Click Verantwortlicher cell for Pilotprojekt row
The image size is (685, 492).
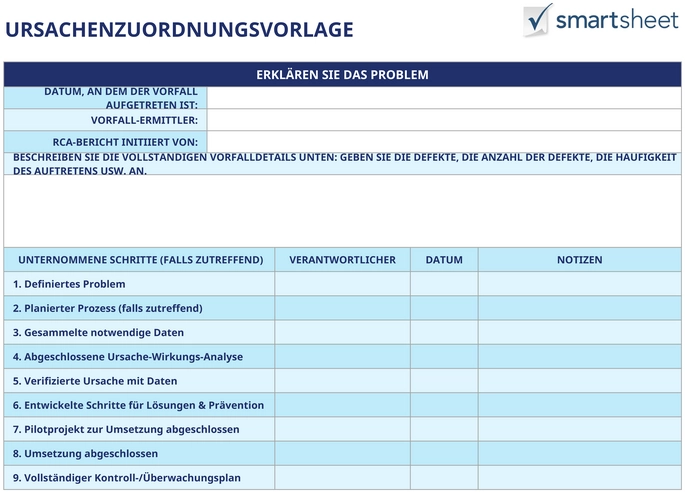(342, 429)
